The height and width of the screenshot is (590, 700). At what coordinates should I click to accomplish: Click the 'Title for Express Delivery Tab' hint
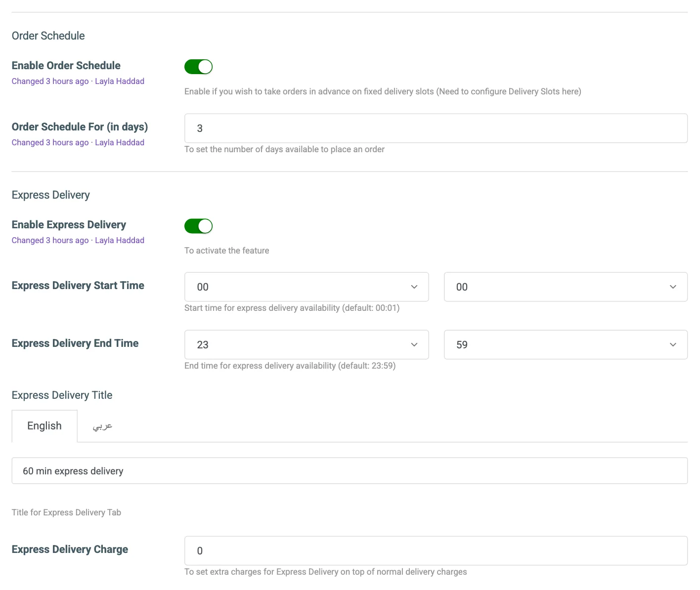point(67,512)
